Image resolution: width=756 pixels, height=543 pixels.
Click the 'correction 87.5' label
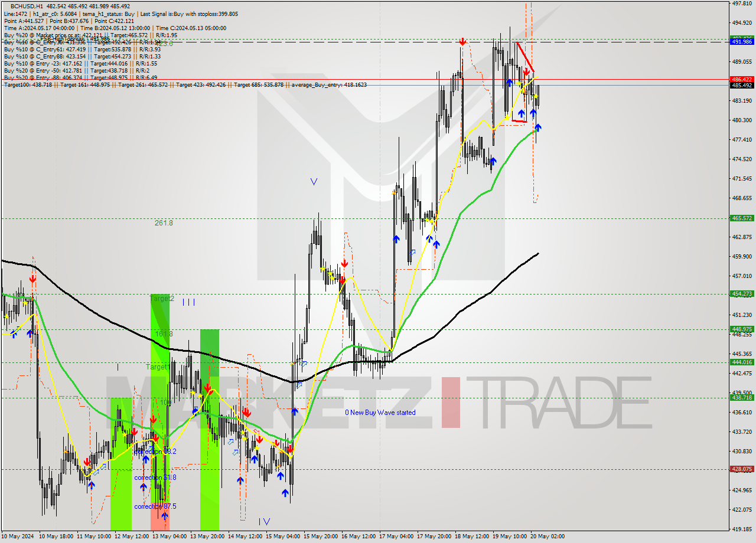pyautogui.click(x=155, y=506)
